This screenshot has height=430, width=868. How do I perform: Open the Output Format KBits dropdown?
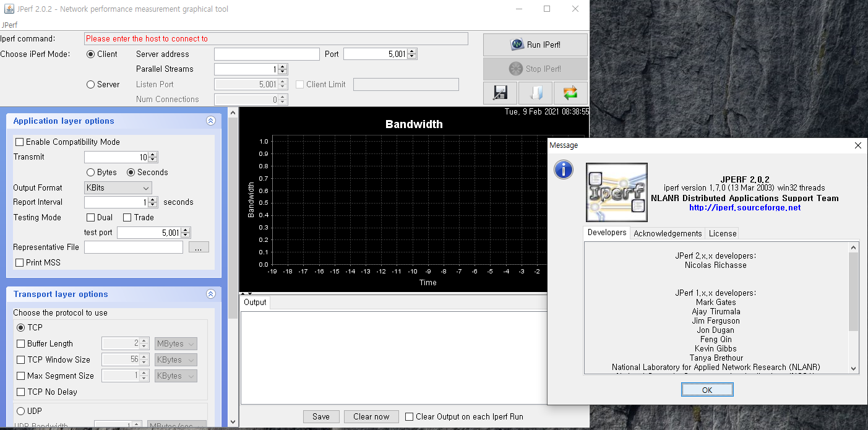(118, 187)
